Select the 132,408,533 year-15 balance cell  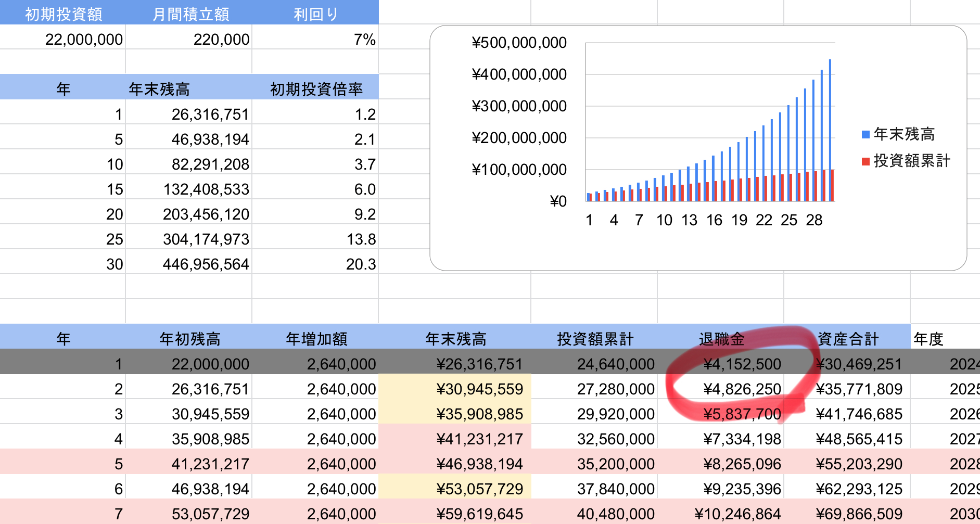(x=206, y=189)
